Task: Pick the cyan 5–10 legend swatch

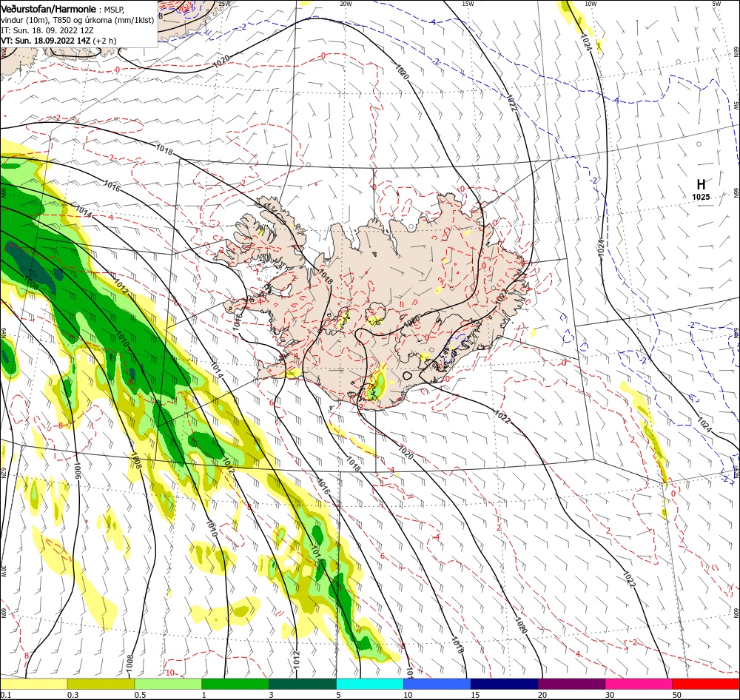Action: tap(370, 684)
